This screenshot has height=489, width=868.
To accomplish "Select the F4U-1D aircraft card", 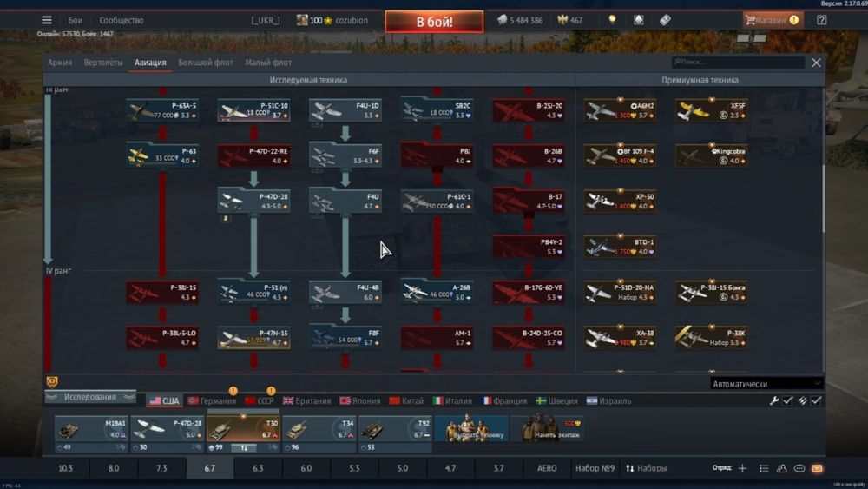I will coord(345,110).
